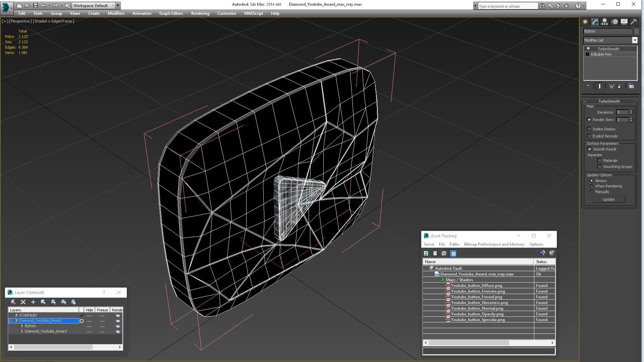Enable Separate by Smoothing Groups checkbox
The image size is (644, 362).
click(x=599, y=167)
